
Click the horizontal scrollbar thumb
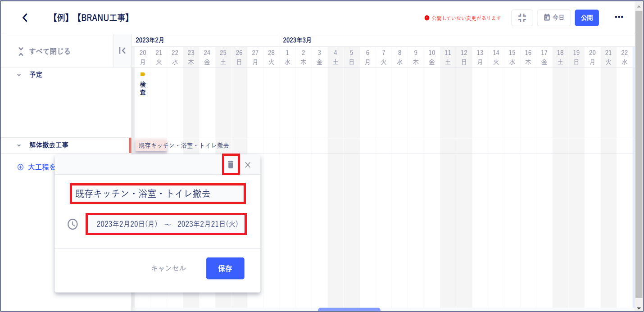pos(349,310)
